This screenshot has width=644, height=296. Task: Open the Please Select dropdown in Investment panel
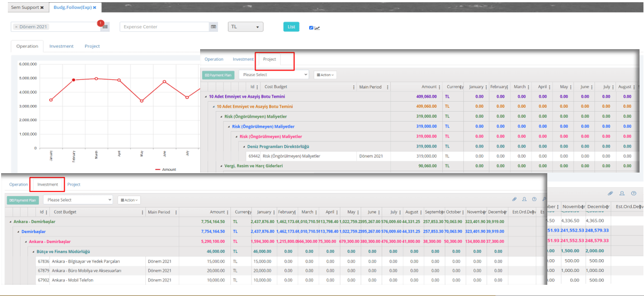[x=79, y=199]
